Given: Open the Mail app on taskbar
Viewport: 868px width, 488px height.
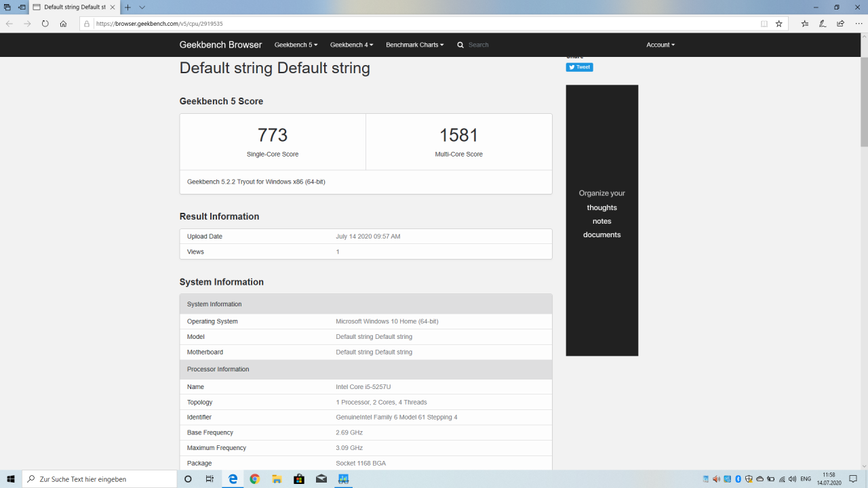Looking at the screenshot, I should pyautogui.click(x=321, y=479).
